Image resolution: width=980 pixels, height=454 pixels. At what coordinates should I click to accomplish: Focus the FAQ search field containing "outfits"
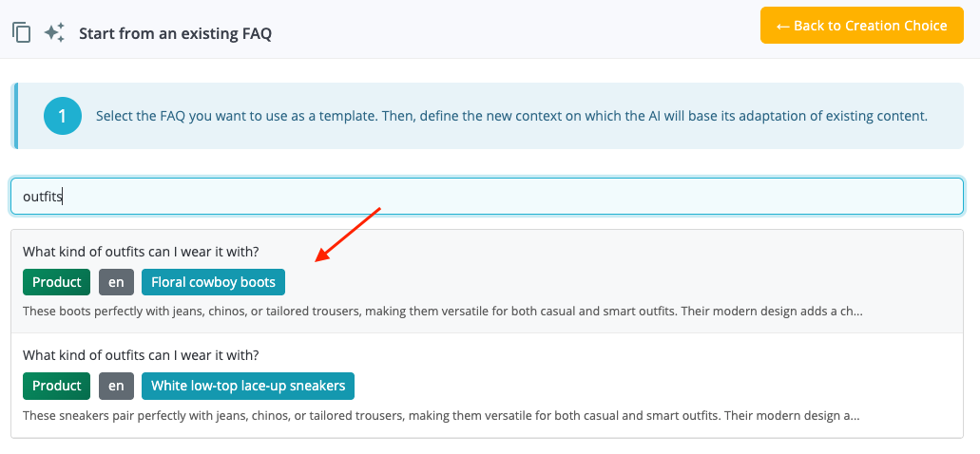point(487,197)
